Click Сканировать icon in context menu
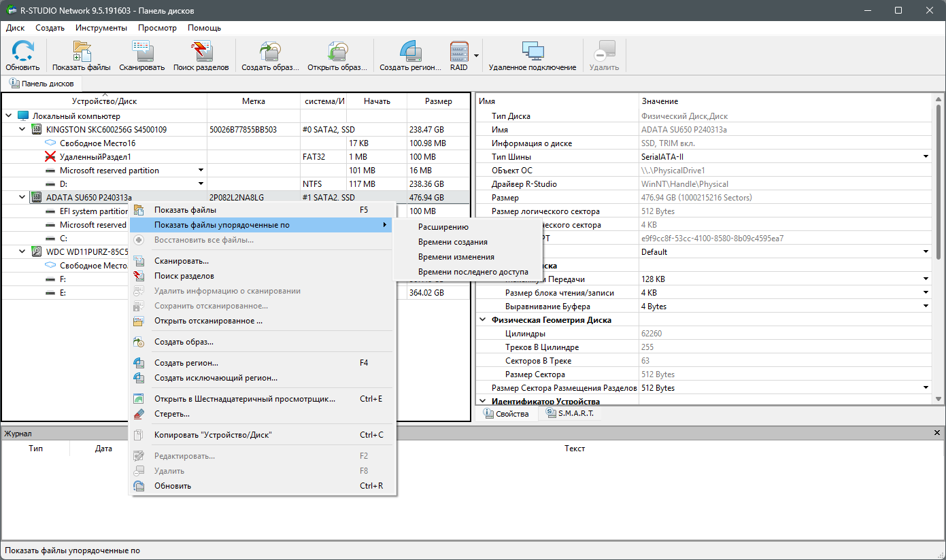Image resolution: width=946 pixels, height=560 pixels. click(x=139, y=261)
